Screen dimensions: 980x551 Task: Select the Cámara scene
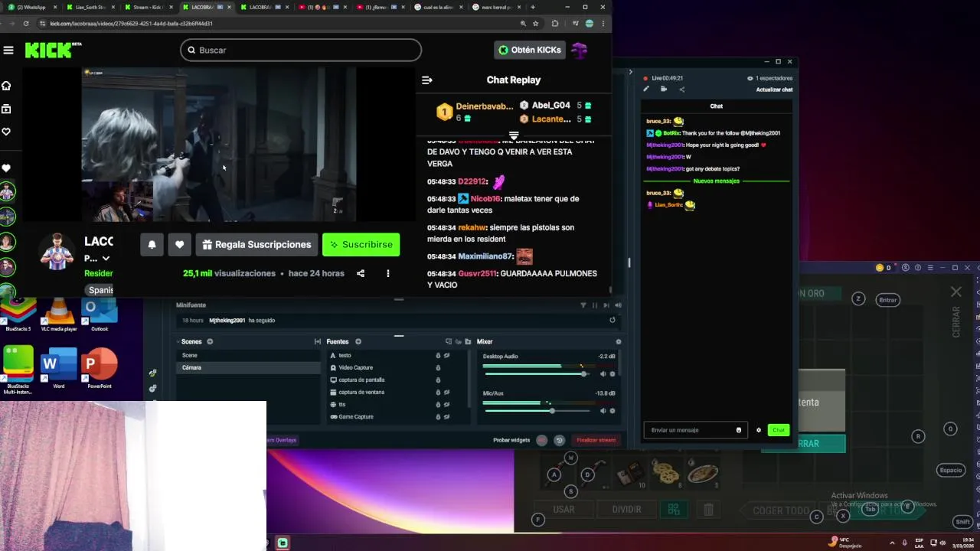point(247,367)
